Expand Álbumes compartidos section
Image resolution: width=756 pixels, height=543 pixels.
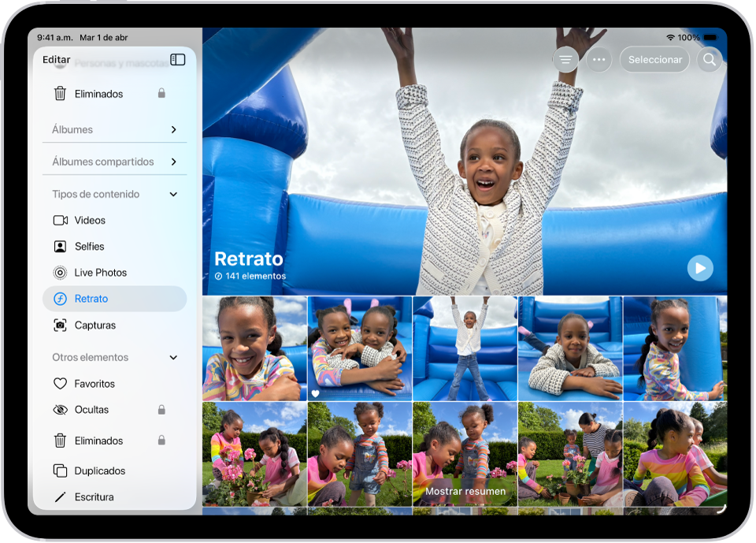click(x=113, y=162)
